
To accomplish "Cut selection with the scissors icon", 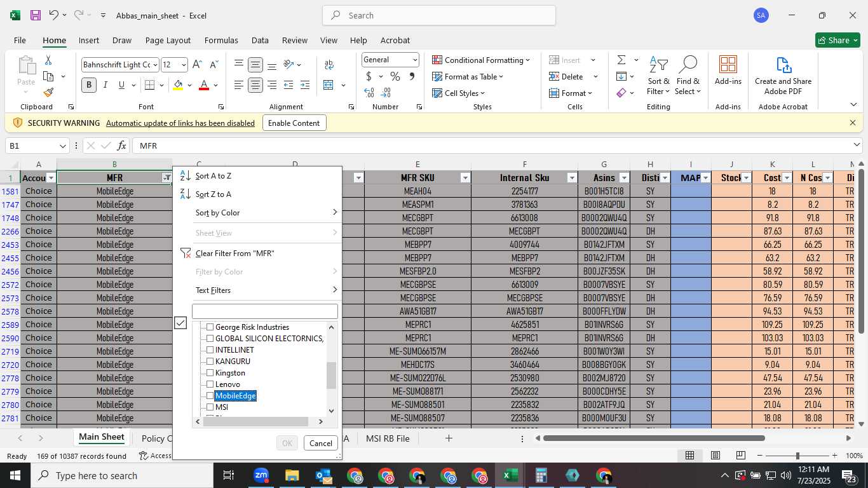I will pyautogui.click(x=48, y=60).
